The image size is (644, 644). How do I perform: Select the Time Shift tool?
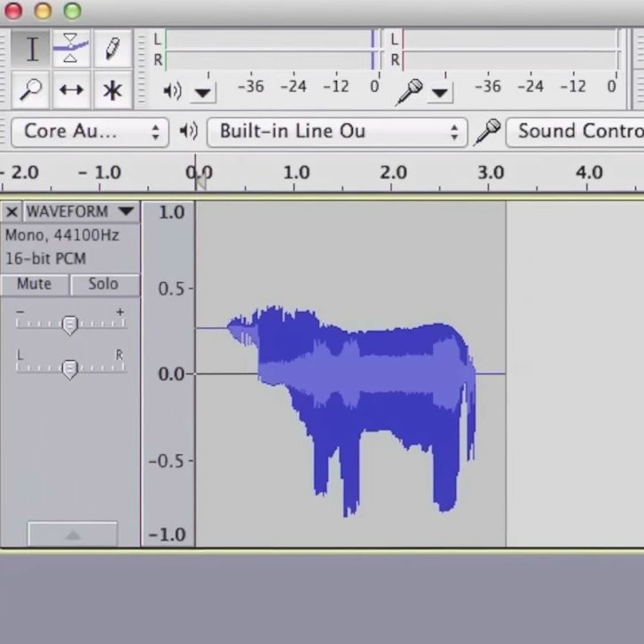coord(71,89)
